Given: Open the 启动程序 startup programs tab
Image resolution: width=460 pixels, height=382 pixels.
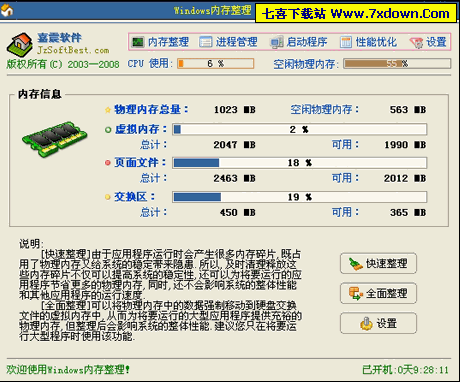Looking at the screenshot, I should click(299, 42).
